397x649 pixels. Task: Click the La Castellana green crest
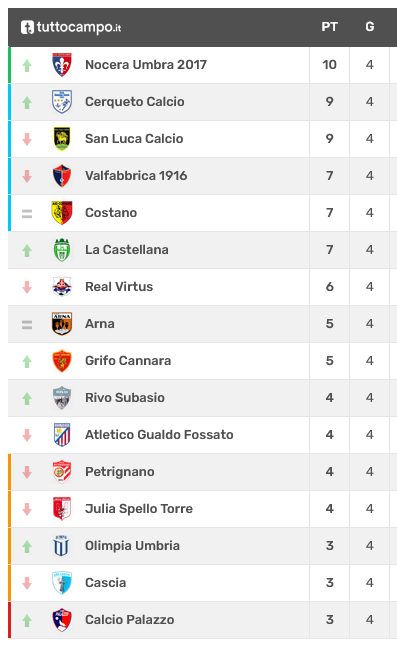pos(62,250)
